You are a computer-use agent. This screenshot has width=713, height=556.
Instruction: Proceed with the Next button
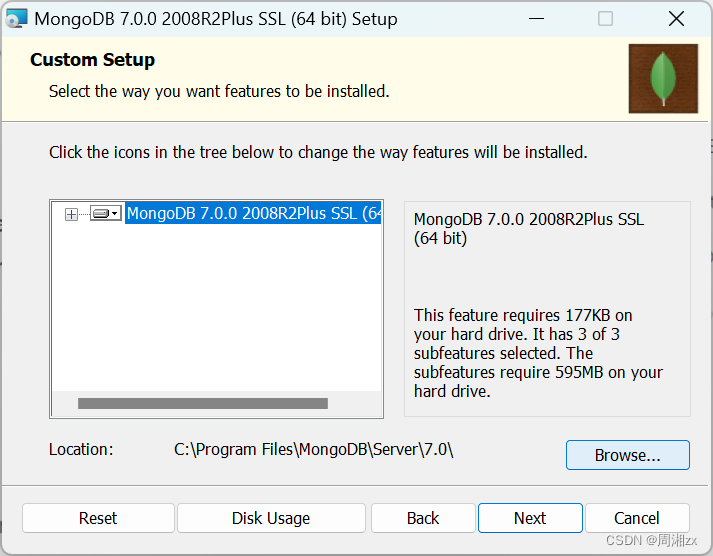point(530,518)
